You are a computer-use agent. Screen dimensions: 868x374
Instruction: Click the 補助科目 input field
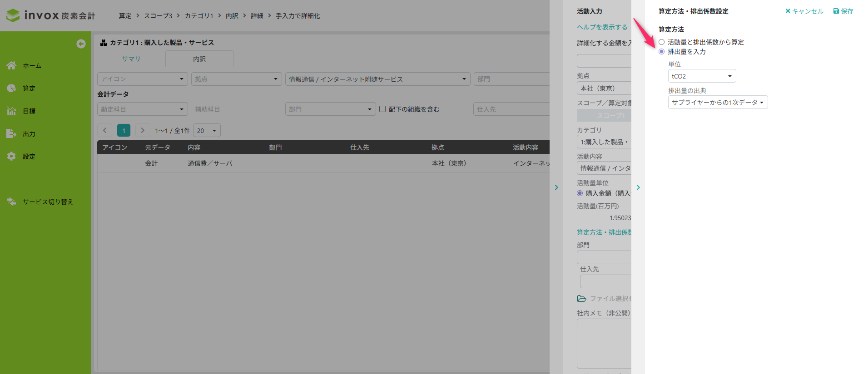coord(236,109)
